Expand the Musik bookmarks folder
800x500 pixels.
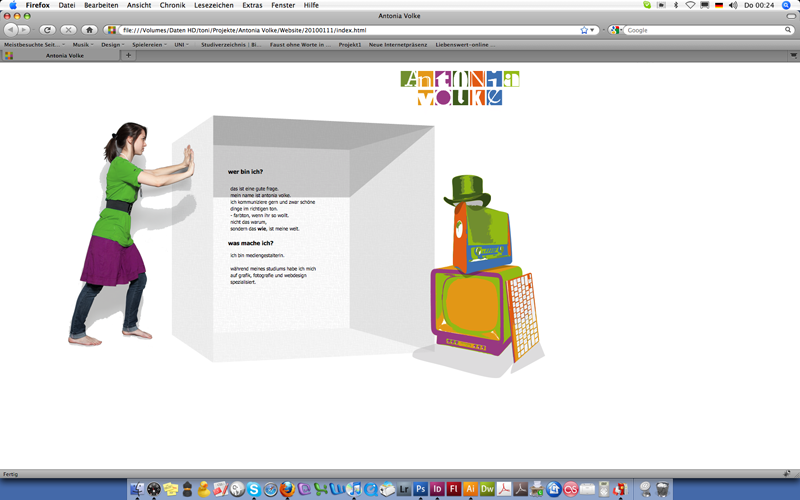click(82, 44)
